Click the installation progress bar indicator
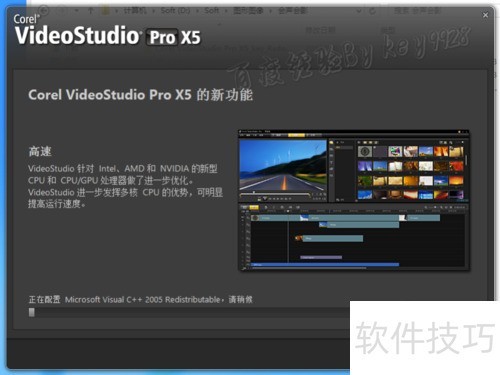This screenshot has width=500, height=375. tap(32, 312)
